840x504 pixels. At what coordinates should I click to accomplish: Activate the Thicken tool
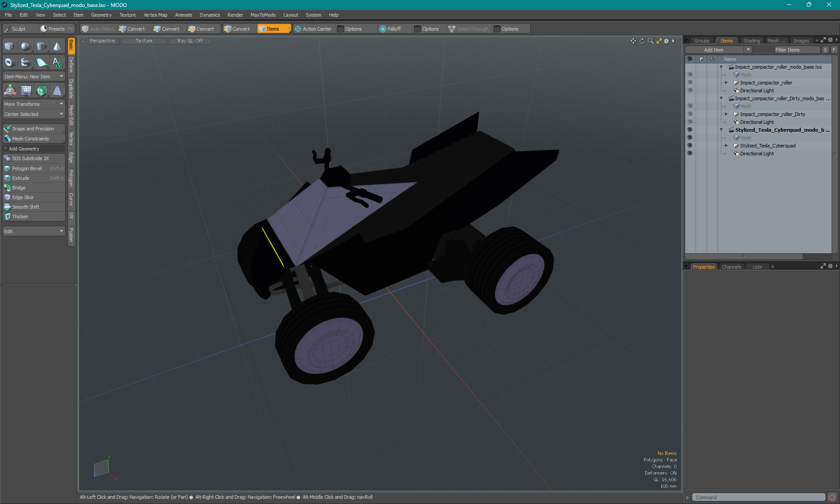pyautogui.click(x=34, y=217)
